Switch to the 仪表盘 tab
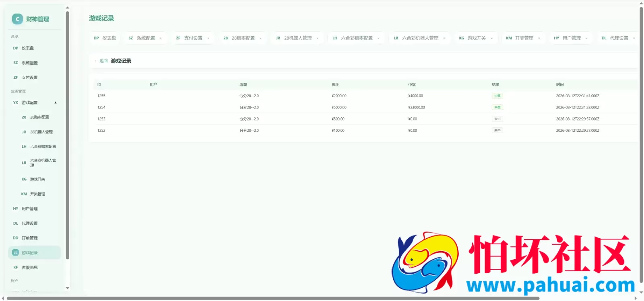Viewport: 644px width, 301px height. click(x=105, y=38)
